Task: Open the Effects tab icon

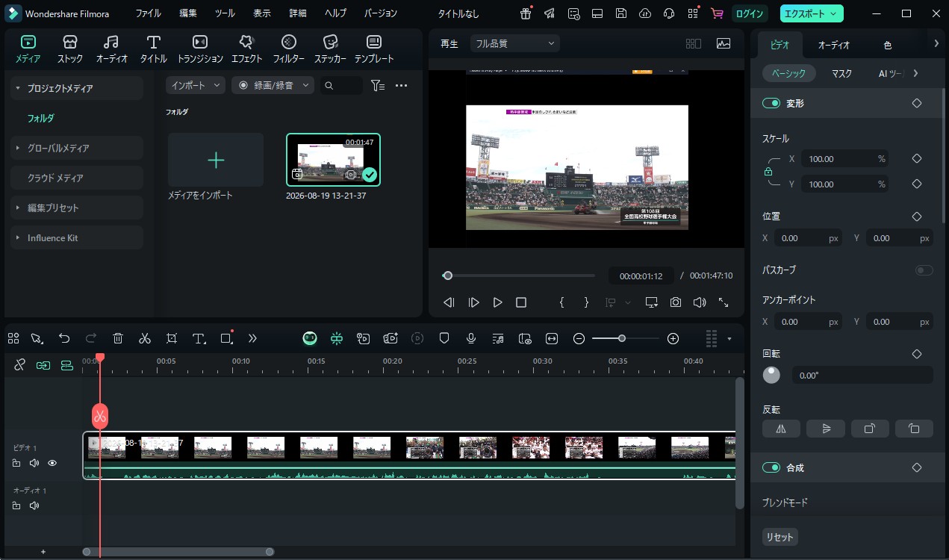Action: 246,43
